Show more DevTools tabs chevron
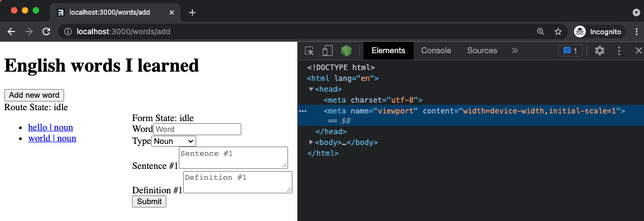This screenshot has width=644, height=221. click(515, 50)
